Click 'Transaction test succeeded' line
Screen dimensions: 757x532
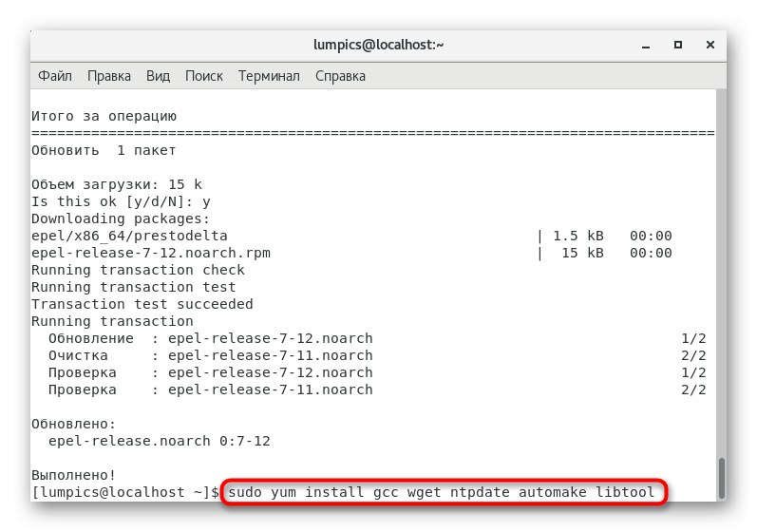coord(142,304)
